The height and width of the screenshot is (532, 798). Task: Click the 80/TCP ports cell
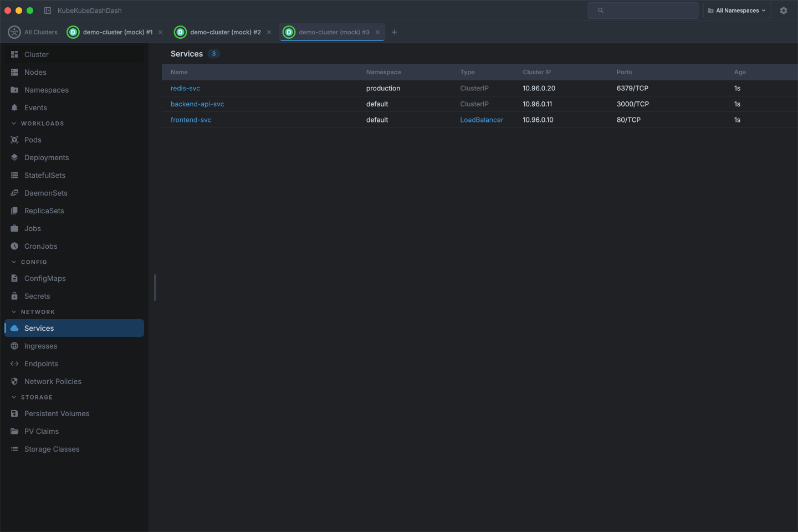coord(628,120)
